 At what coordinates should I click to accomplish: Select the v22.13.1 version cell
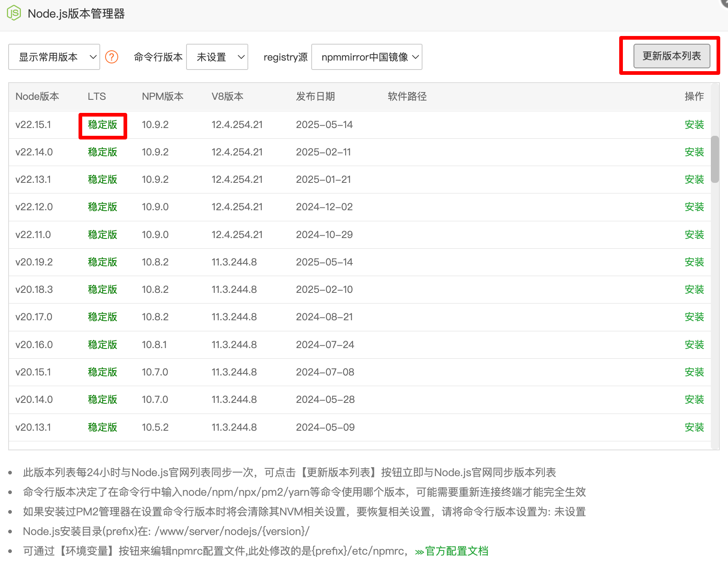[x=34, y=180]
